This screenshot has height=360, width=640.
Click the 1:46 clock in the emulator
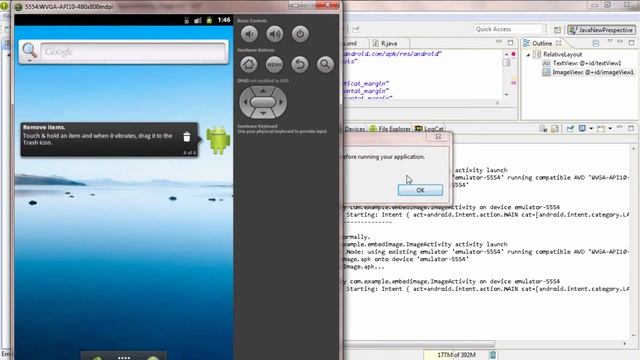[224, 20]
